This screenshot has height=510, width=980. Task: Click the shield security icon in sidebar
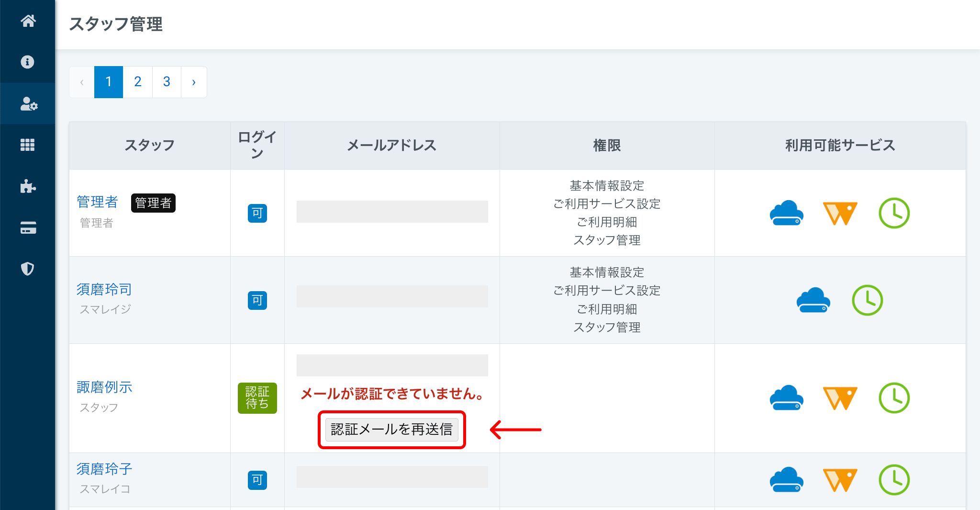28,269
